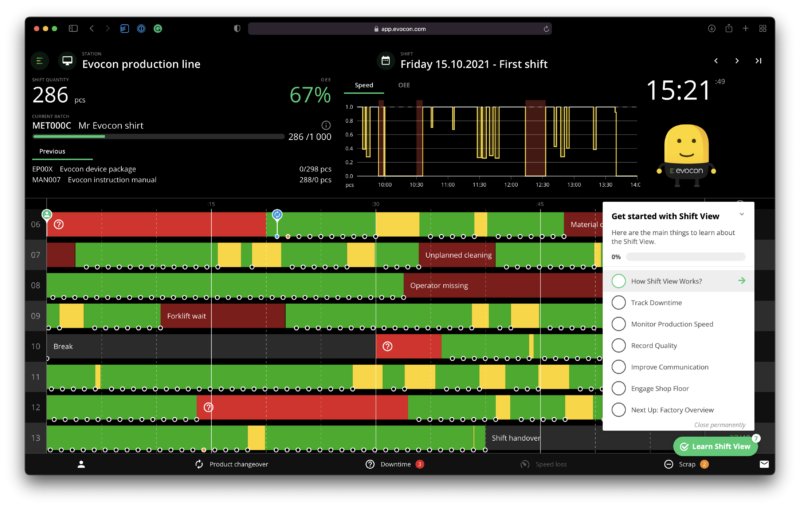Select the station monitor icon
Screen dimensions: 800x508
[67, 61]
